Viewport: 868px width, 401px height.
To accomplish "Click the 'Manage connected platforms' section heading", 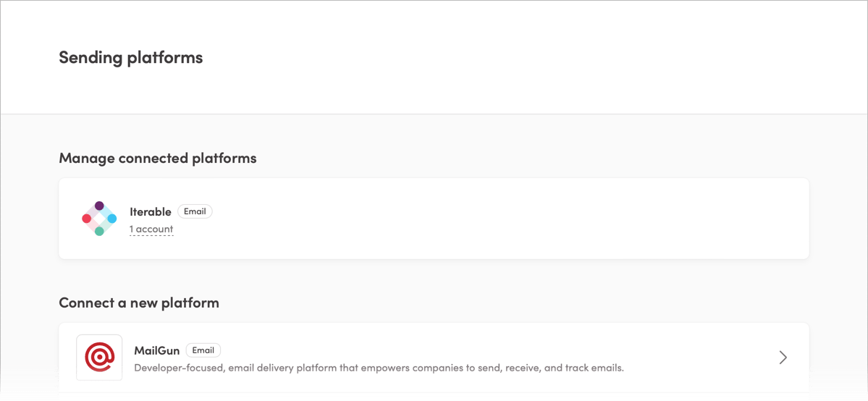I will 158,159.
